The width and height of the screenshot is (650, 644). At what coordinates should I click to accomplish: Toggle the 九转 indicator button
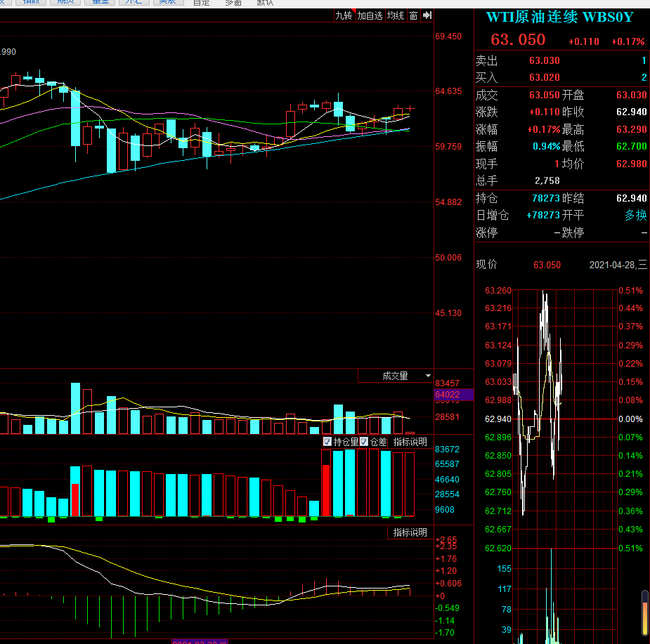(344, 15)
